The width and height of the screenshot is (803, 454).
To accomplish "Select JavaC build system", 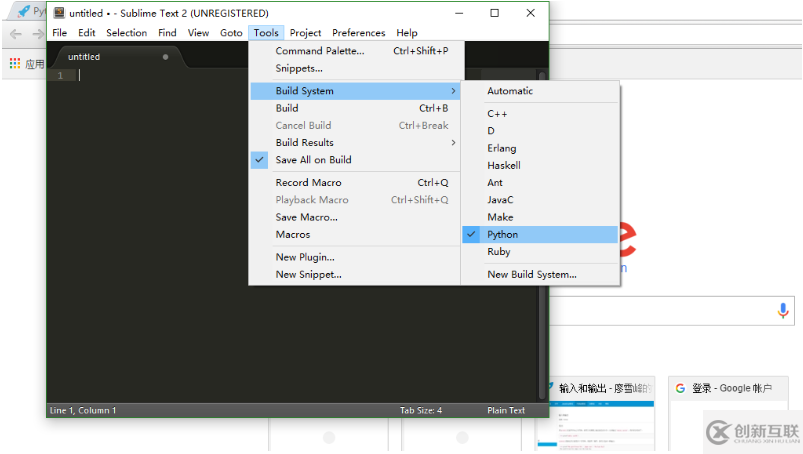I will (x=540, y=200).
